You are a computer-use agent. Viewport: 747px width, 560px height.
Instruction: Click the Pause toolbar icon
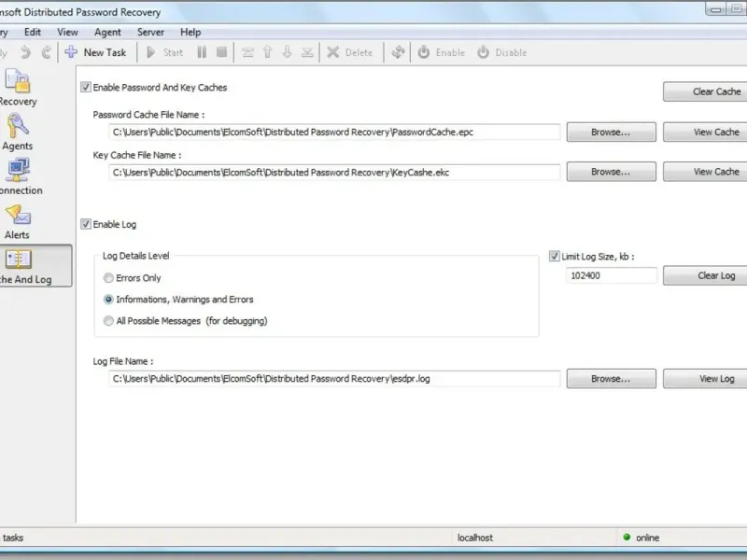point(202,52)
